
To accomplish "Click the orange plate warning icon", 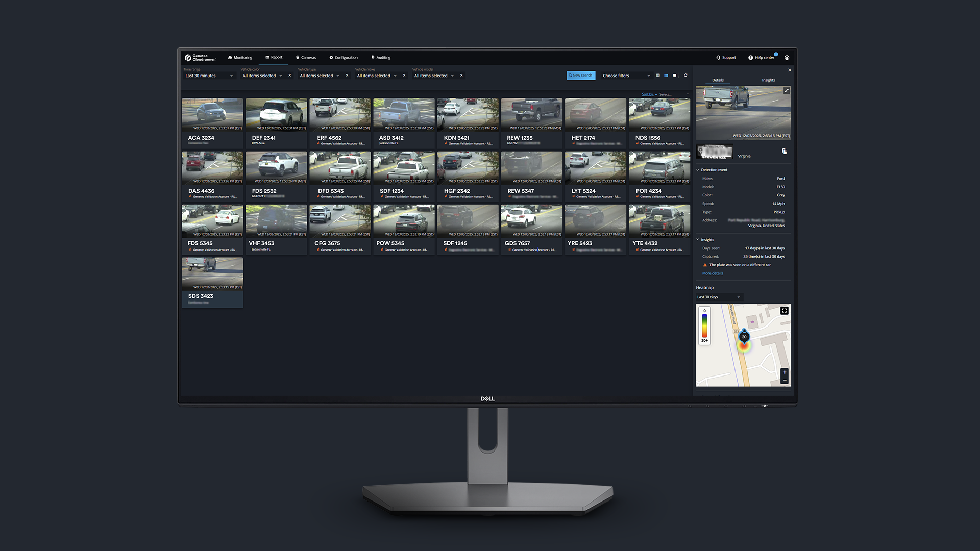I will pyautogui.click(x=705, y=265).
